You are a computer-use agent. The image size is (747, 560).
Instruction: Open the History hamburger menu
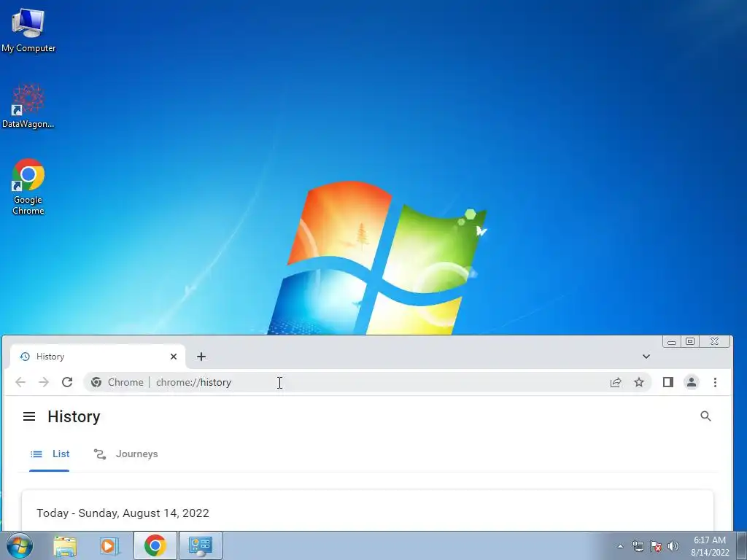pos(29,416)
